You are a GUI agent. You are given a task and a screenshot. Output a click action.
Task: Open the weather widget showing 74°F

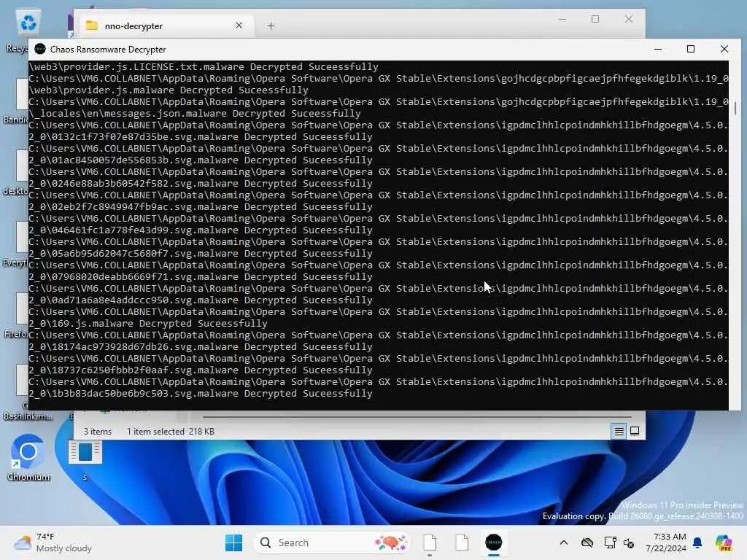click(53, 542)
